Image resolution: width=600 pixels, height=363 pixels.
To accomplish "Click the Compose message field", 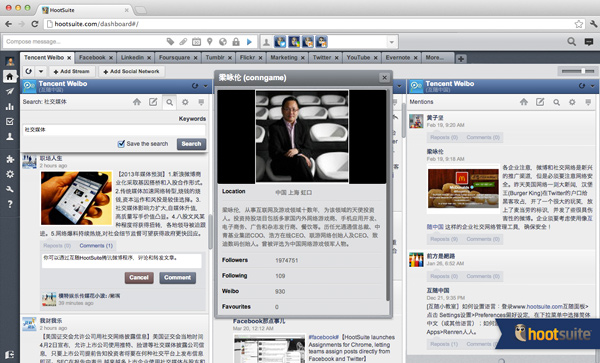I will point(84,42).
